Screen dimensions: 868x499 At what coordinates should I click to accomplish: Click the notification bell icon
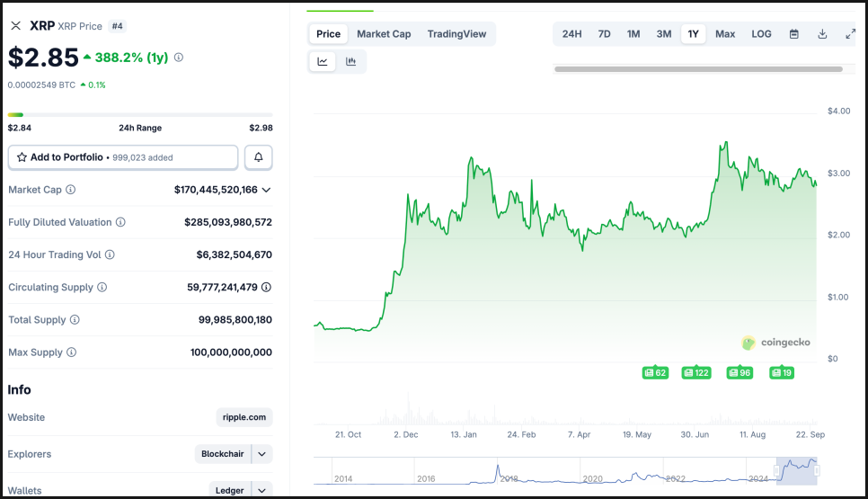tap(259, 157)
